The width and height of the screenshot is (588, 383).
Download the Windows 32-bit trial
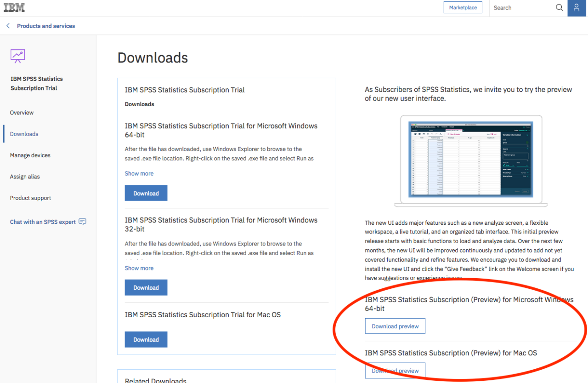point(146,287)
